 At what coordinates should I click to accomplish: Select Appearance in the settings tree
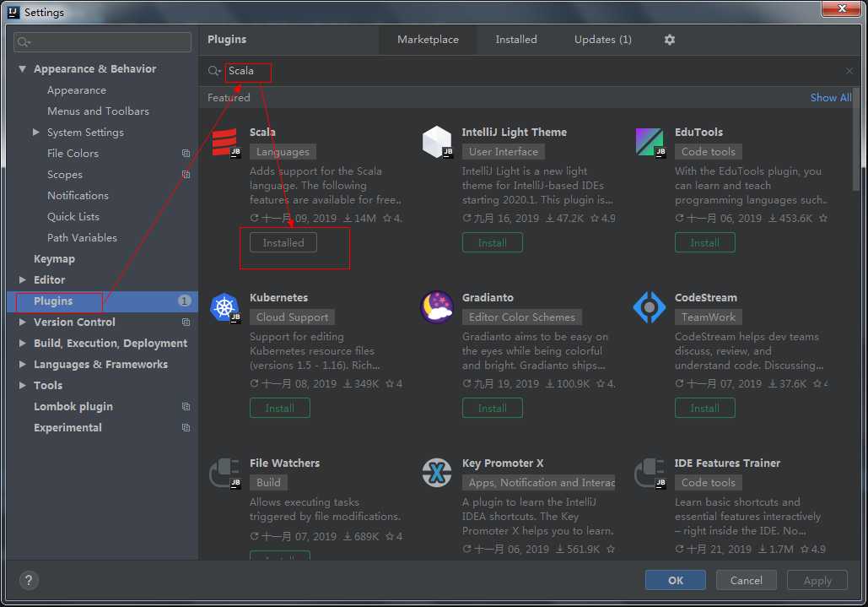pos(77,89)
